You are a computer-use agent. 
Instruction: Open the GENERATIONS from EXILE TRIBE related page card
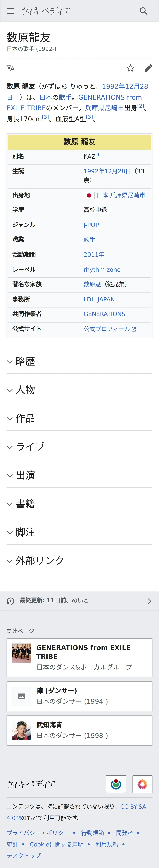click(79, 657)
